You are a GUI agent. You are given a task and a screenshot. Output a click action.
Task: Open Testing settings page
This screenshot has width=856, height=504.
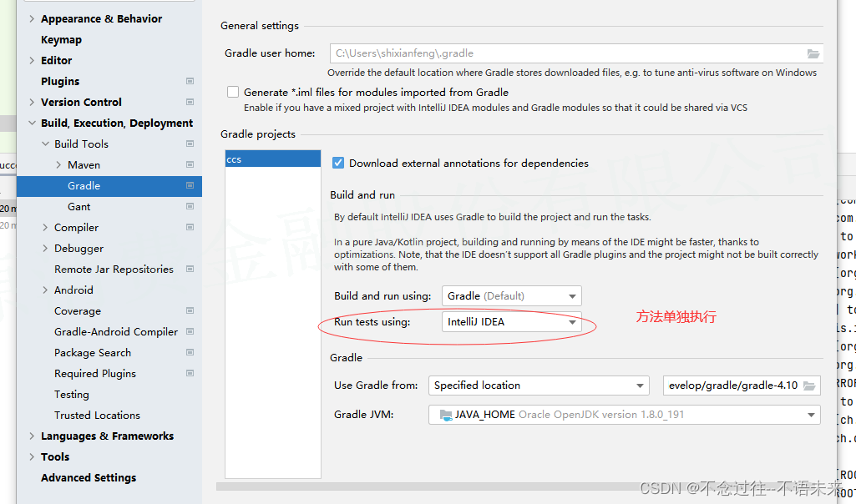[72, 395]
